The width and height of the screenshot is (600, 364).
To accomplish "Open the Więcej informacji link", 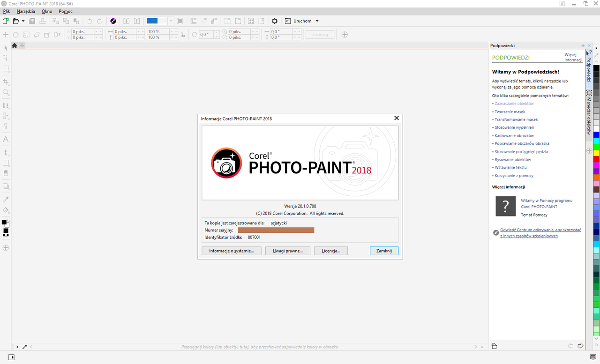I will coord(573,57).
